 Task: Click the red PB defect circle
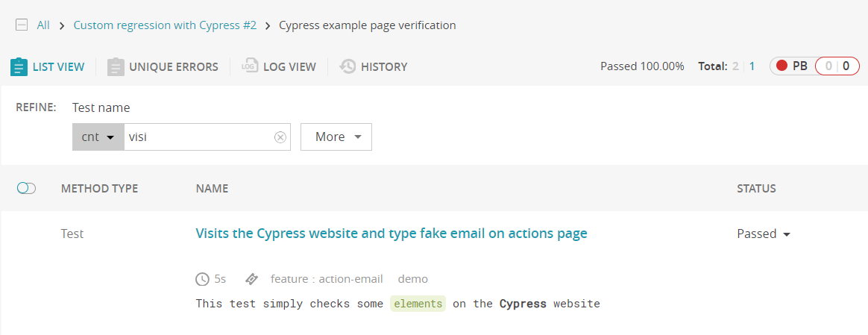[781, 66]
